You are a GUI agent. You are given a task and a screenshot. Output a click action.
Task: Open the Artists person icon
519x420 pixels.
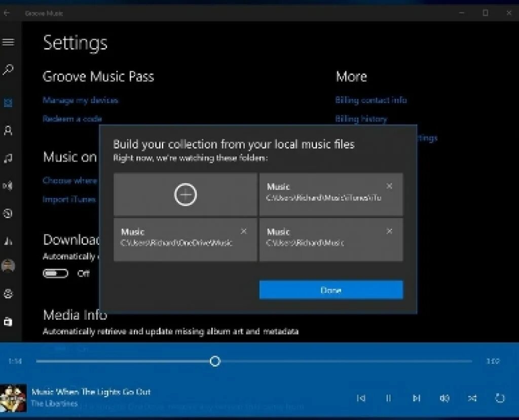[8, 130]
